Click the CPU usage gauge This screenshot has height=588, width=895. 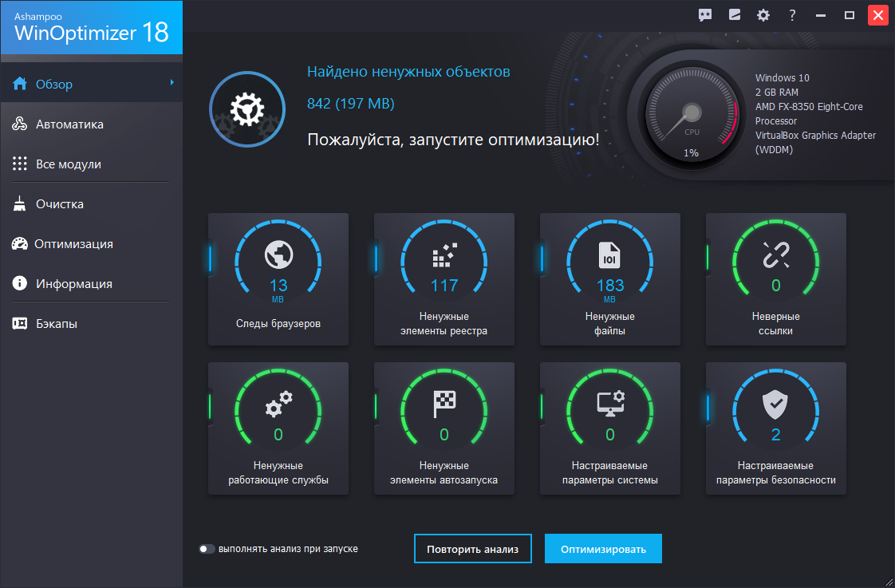[x=691, y=114]
